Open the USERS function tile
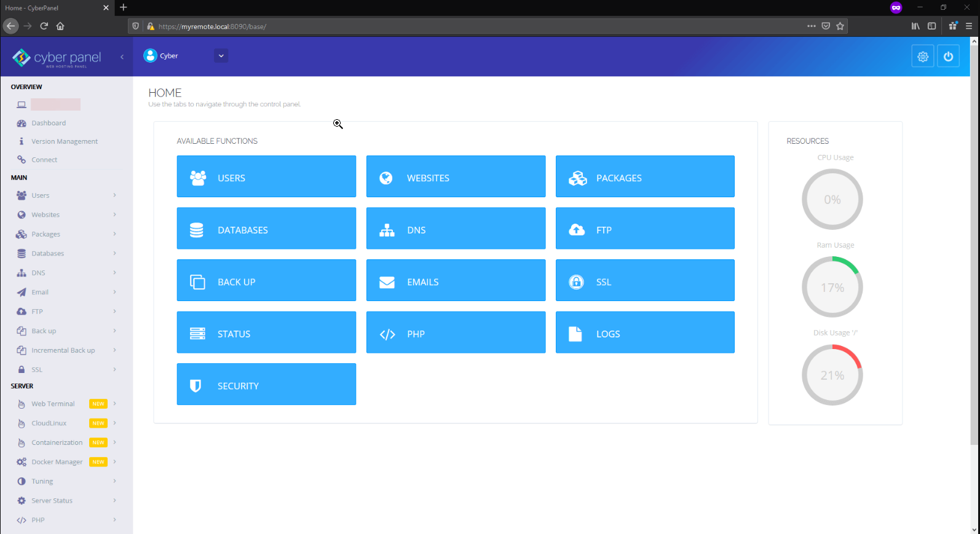The height and width of the screenshot is (534, 980). tap(266, 176)
